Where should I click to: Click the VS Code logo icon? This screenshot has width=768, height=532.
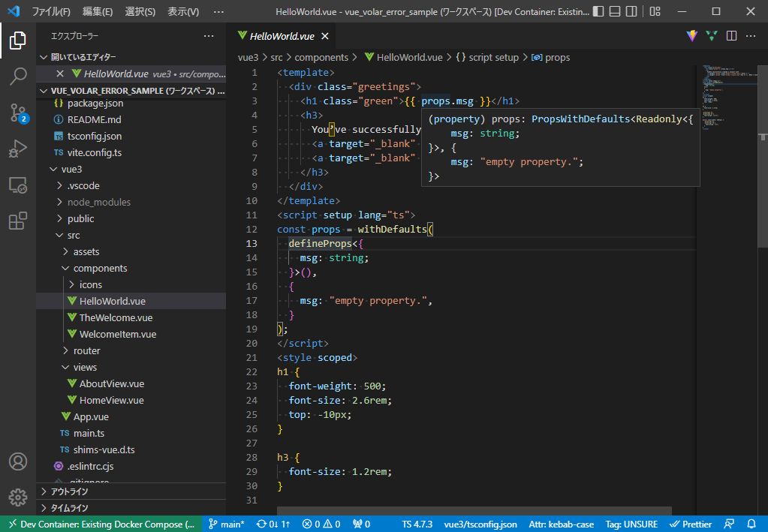coord(14,11)
